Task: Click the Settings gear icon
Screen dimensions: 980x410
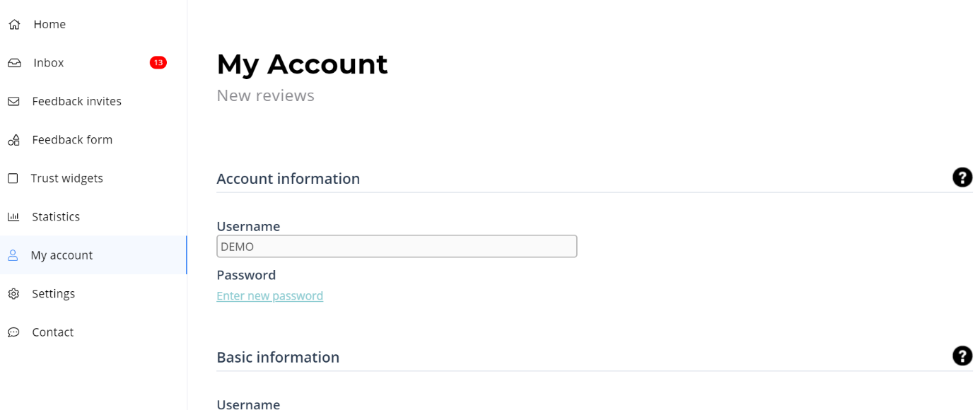Action: 13,294
